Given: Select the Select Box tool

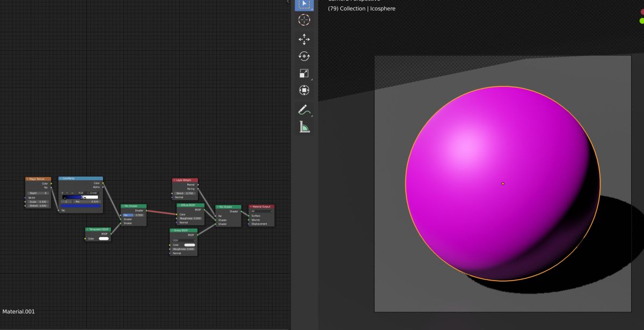Looking at the screenshot, I should tap(304, 4).
